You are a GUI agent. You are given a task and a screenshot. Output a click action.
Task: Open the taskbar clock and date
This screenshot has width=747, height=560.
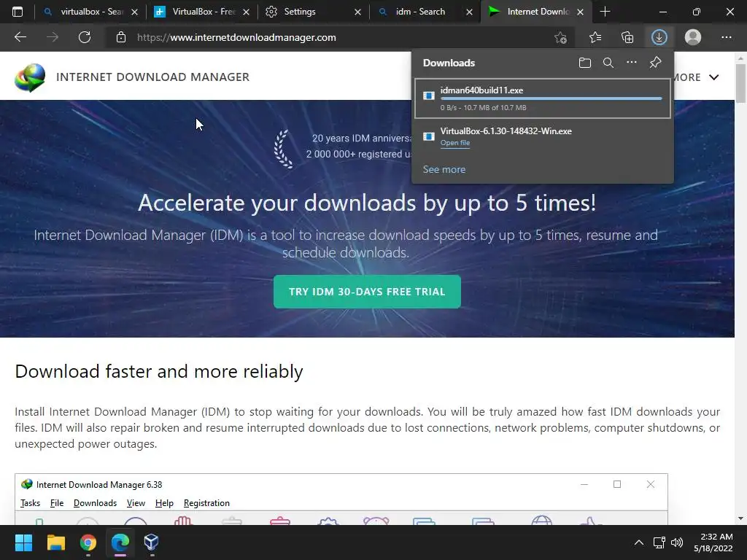click(x=713, y=542)
